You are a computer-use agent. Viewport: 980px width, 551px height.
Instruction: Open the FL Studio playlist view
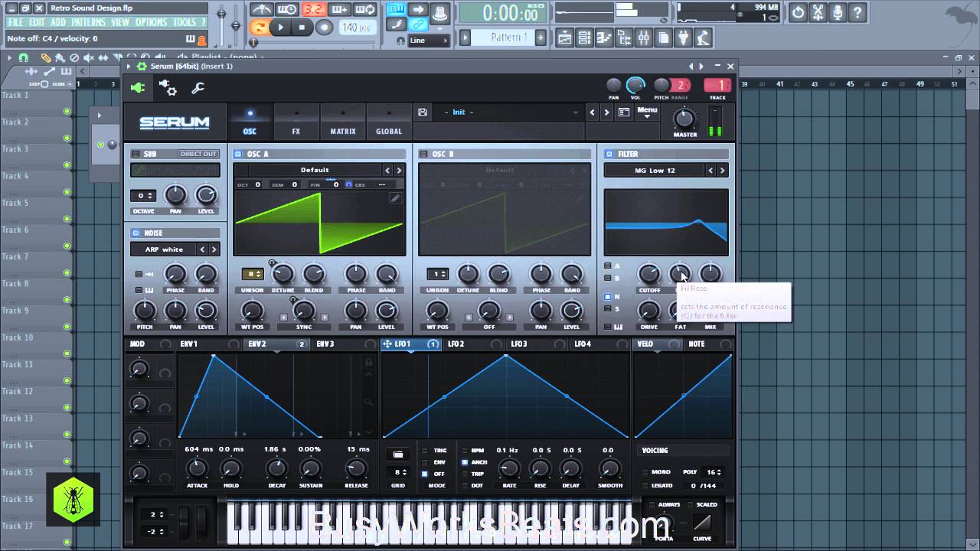click(x=565, y=37)
